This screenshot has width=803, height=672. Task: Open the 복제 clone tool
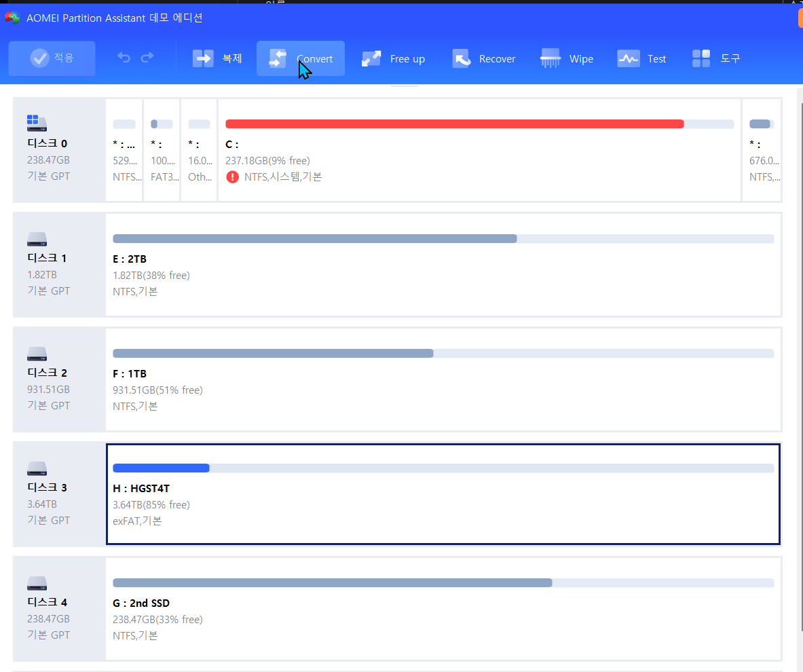[217, 58]
